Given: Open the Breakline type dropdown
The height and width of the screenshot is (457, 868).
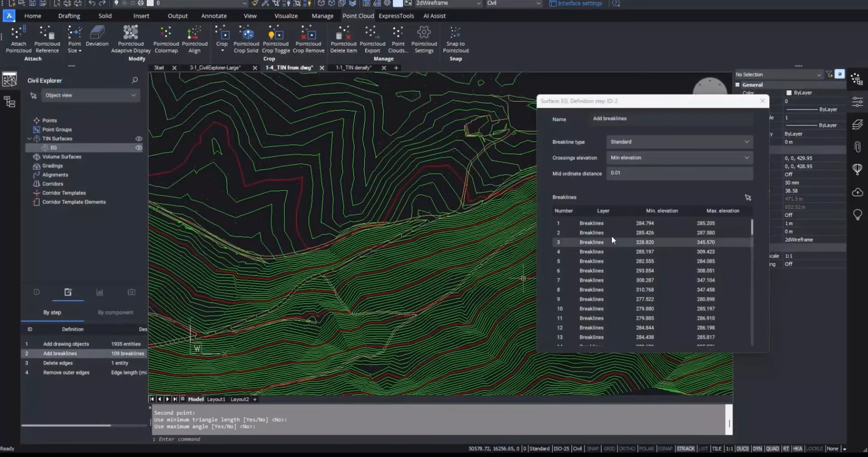Looking at the screenshot, I should (679, 142).
